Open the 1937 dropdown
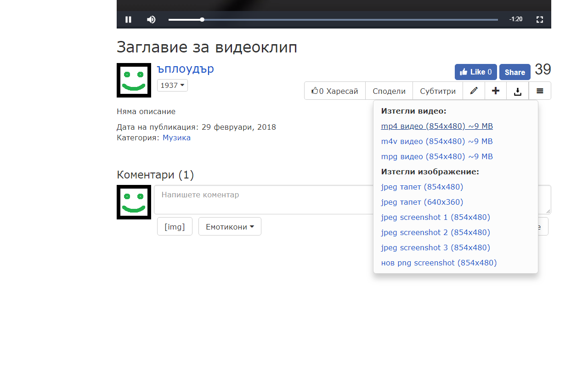 click(172, 85)
